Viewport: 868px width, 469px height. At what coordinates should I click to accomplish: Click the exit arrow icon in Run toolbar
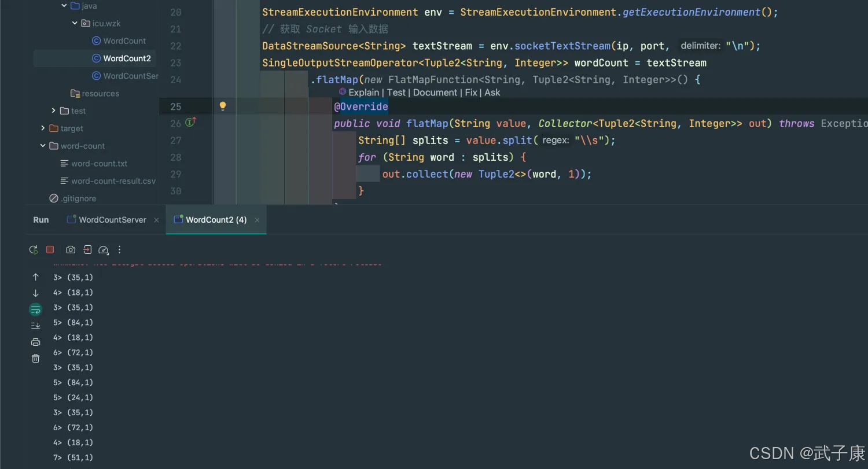87,250
